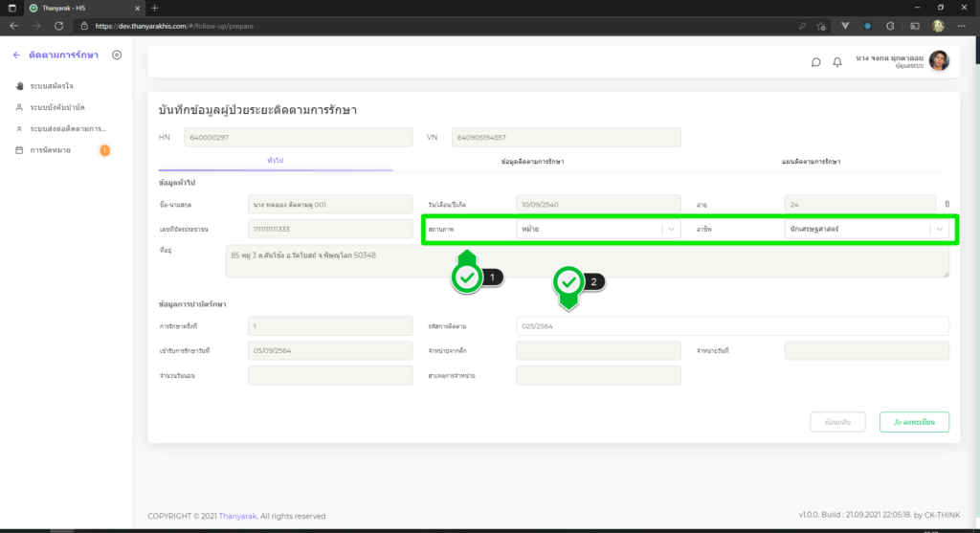
Task: Click the user profile avatar photo
Action: pos(939,61)
